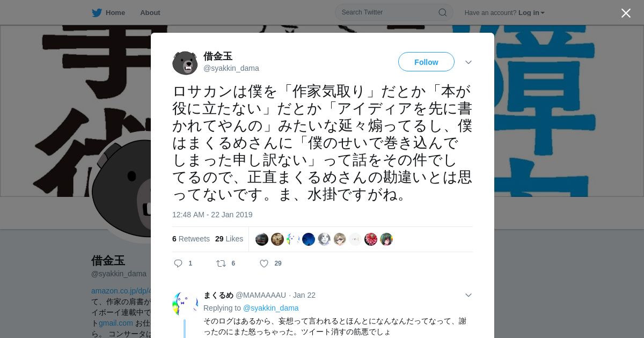The image size is (644, 338).
Task: Expand the Log in dropdown
Action: (531, 12)
